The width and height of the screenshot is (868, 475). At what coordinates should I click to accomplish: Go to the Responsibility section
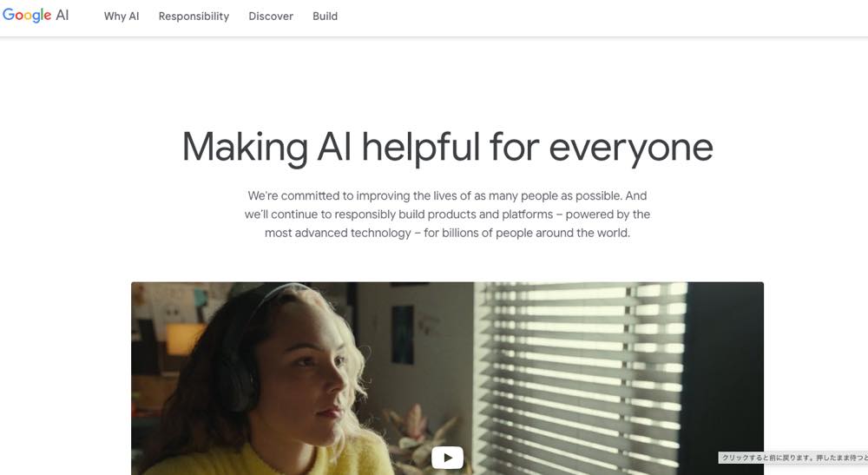(194, 16)
